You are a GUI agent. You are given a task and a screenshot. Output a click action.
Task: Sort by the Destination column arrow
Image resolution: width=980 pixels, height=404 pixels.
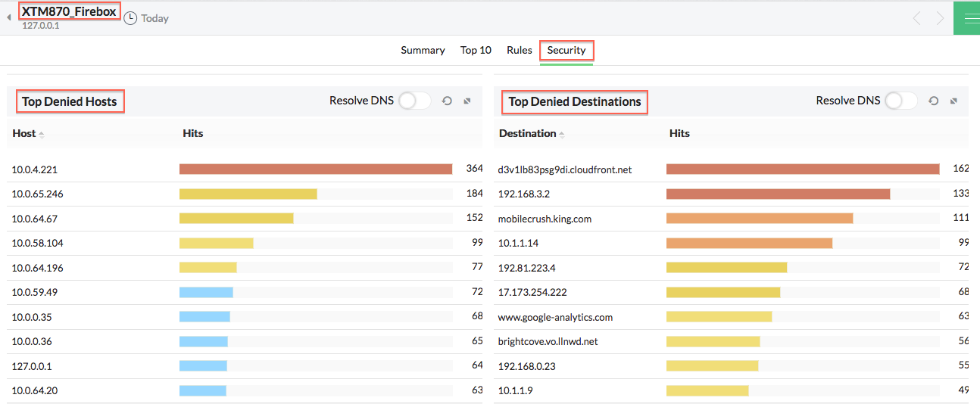coord(562,134)
